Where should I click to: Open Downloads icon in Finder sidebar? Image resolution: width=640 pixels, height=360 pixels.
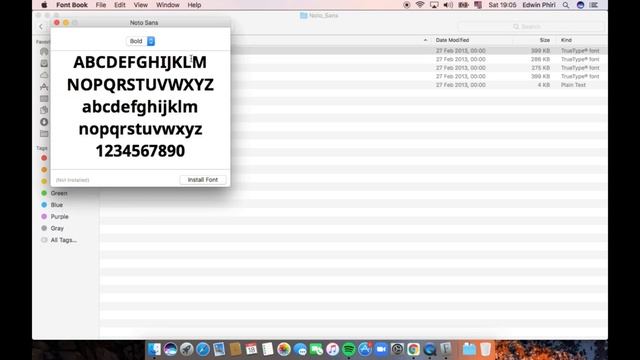[44, 122]
